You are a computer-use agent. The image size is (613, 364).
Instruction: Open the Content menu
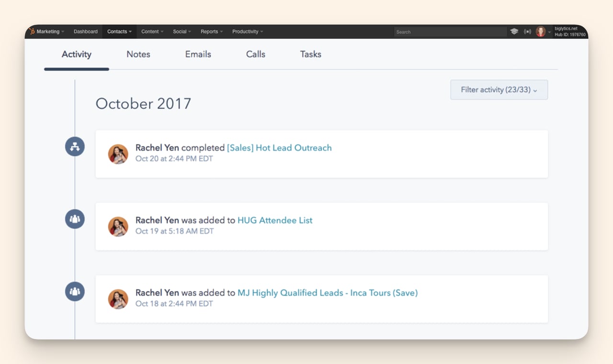[x=152, y=32]
